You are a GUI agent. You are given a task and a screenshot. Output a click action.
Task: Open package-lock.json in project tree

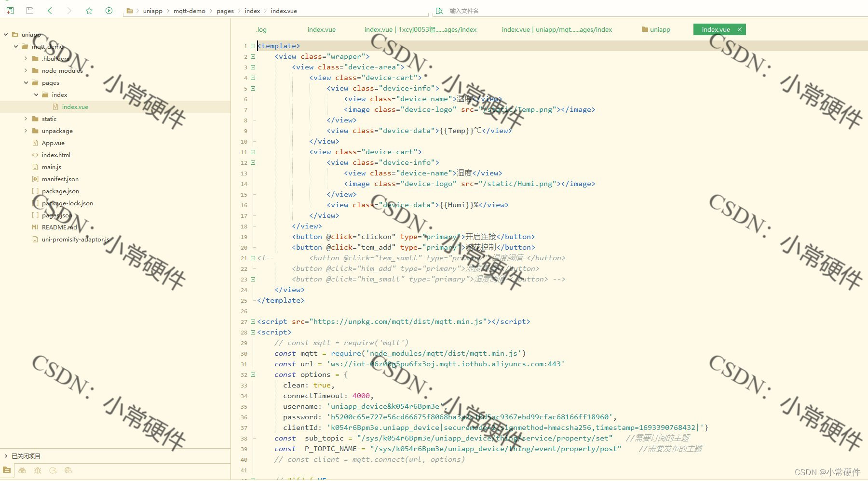67,203
